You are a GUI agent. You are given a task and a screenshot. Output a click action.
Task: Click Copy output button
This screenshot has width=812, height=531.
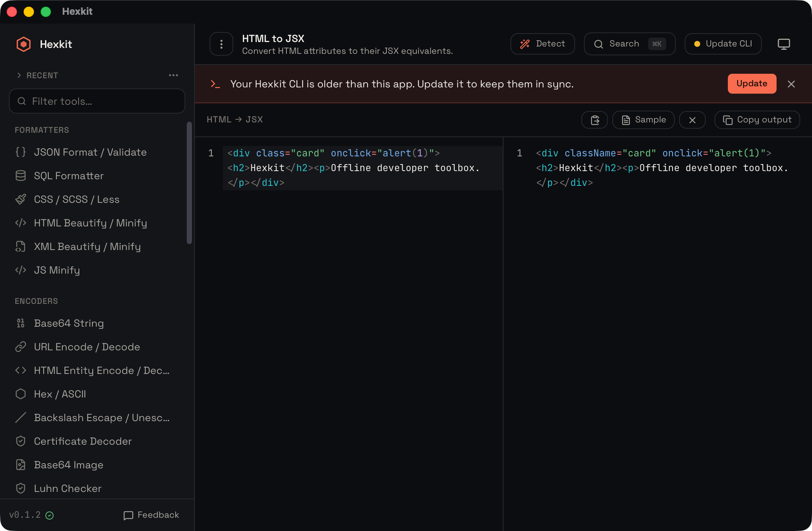click(757, 120)
